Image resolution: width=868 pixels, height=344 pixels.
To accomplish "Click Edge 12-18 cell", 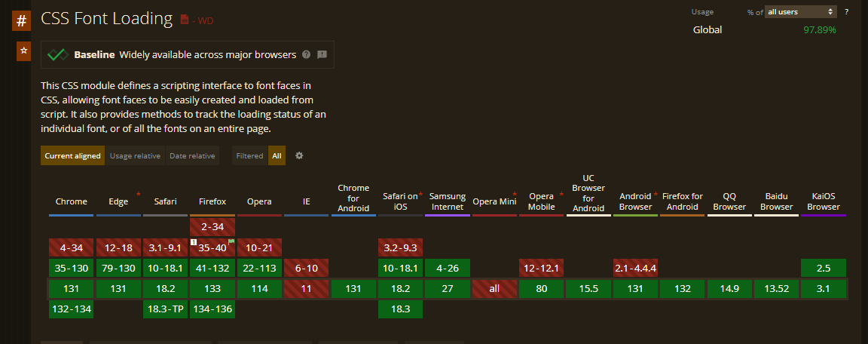I will click(118, 247).
